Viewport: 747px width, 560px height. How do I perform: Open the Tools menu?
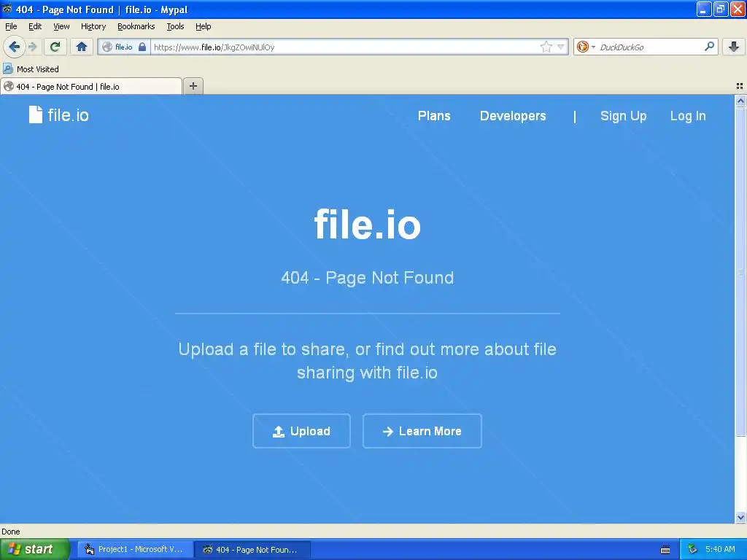tap(175, 26)
